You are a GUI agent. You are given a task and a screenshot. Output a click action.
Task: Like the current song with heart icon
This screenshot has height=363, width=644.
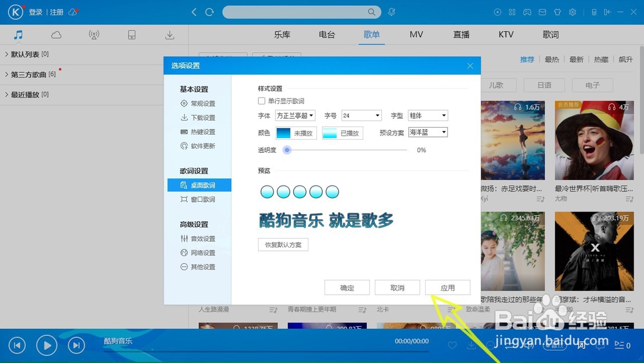(x=452, y=346)
